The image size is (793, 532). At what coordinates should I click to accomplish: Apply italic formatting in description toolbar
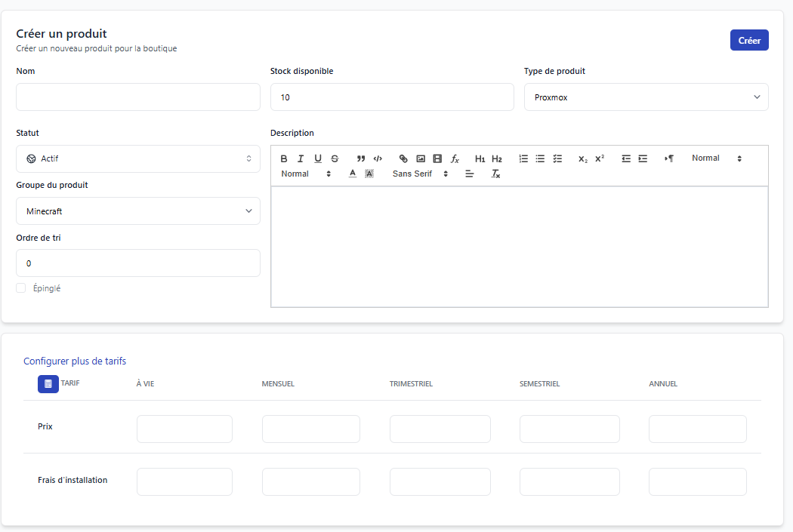click(x=301, y=158)
